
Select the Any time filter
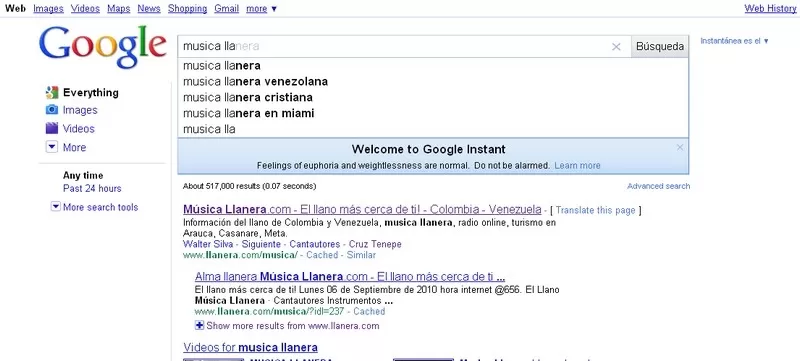click(x=83, y=175)
